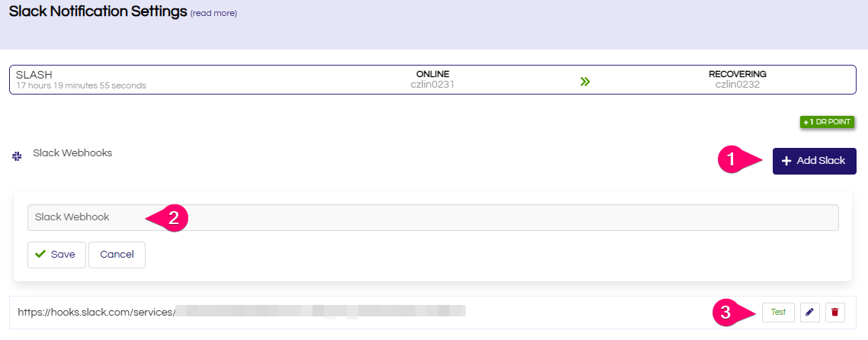Test the existing Slack webhook
868x340 pixels.
(778, 313)
